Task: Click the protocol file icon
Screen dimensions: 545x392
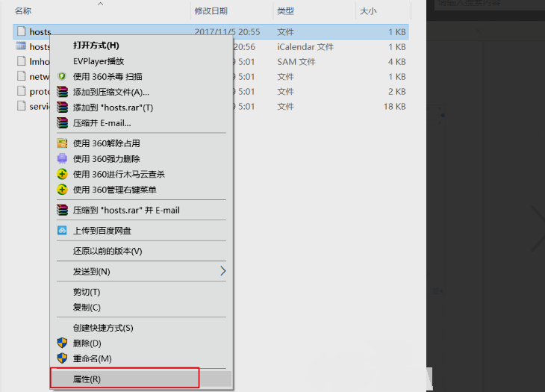Action: point(21,91)
